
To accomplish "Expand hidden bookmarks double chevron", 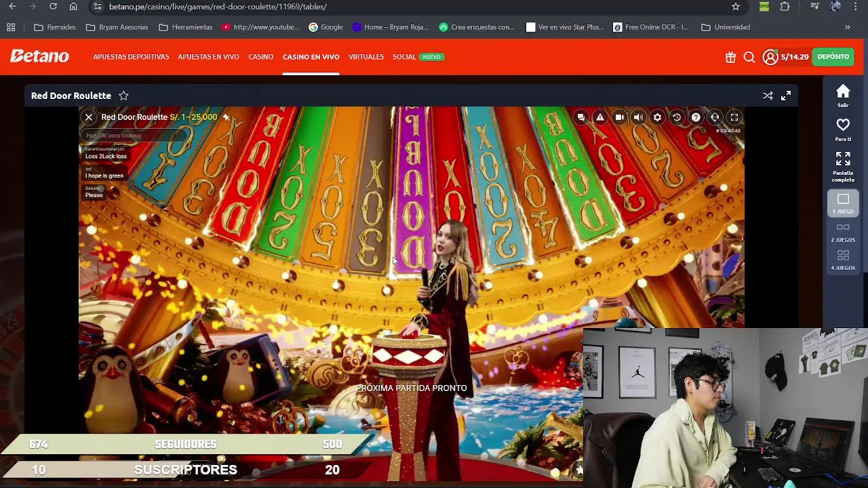I will [847, 27].
